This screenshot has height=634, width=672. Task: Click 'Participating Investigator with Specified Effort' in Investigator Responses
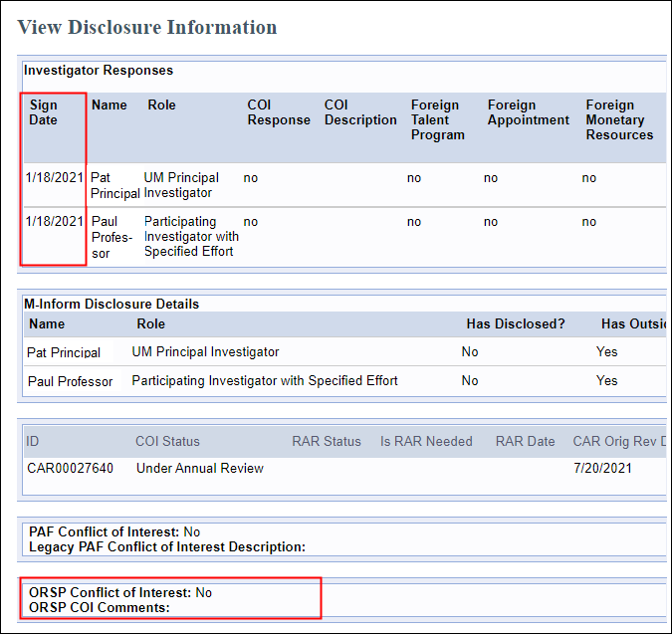coord(191,237)
